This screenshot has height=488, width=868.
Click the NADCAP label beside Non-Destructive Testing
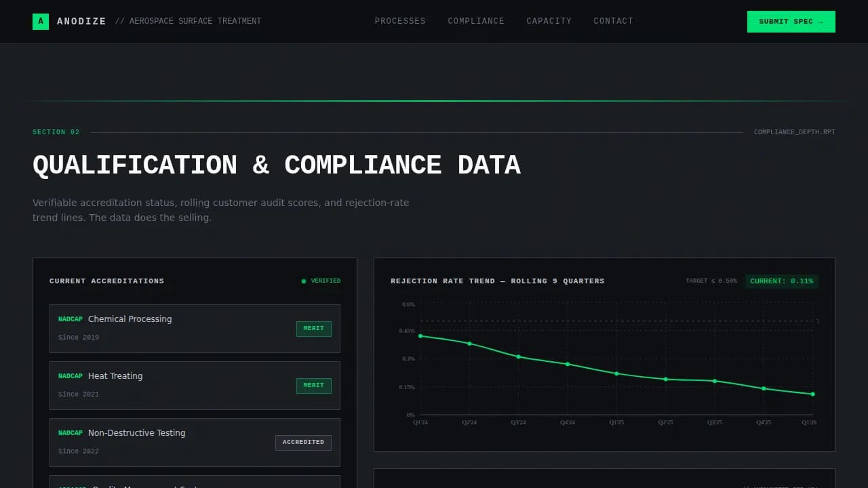click(x=71, y=433)
